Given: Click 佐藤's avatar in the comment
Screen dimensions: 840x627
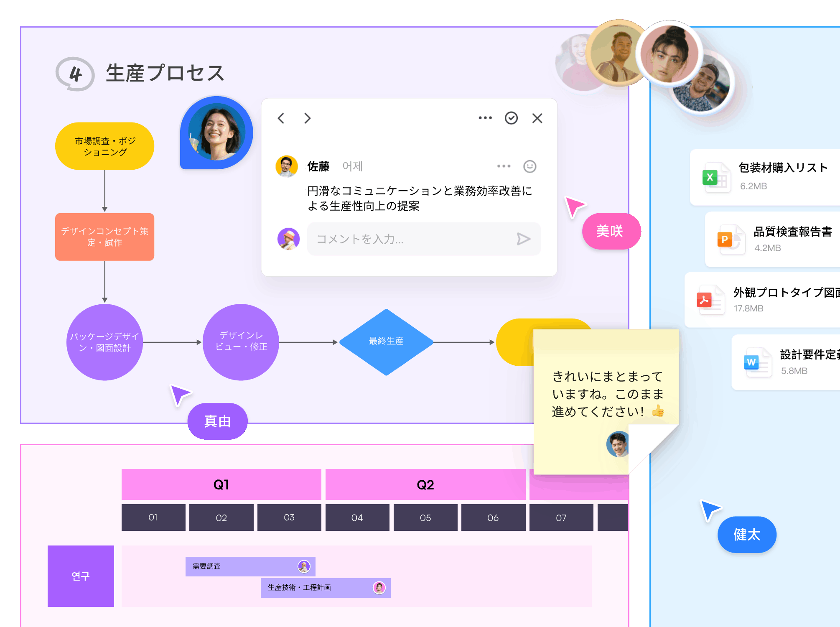Looking at the screenshot, I should pyautogui.click(x=287, y=166).
